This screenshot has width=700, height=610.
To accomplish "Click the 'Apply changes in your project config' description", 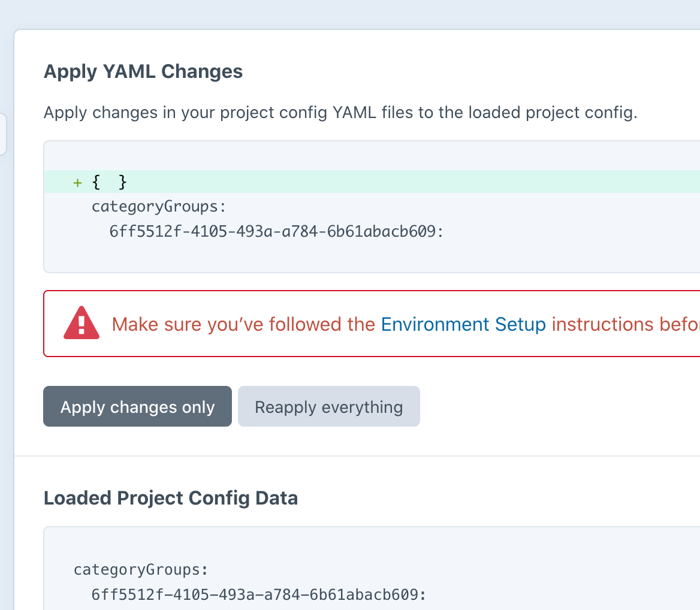I will click(340, 113).
